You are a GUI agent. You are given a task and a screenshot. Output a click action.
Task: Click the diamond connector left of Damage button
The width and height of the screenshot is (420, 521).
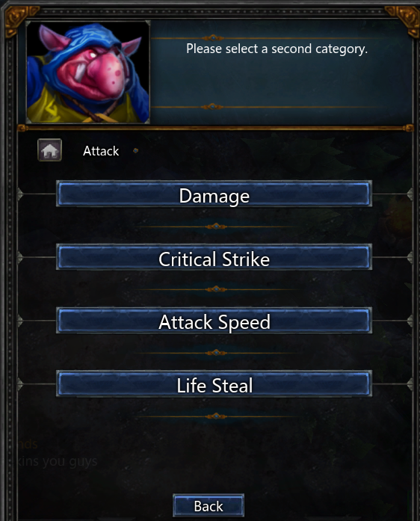click(20, 194)
